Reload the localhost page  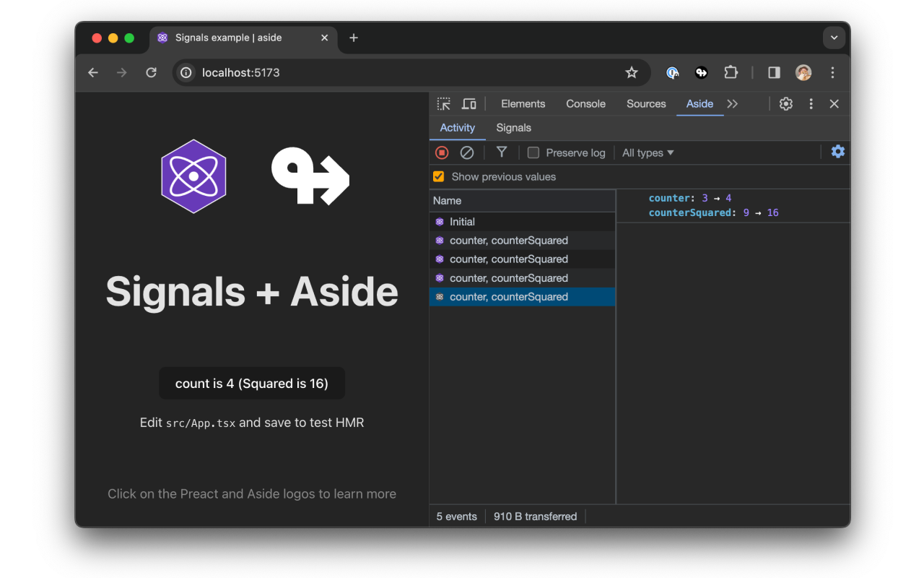coord(151,72)
